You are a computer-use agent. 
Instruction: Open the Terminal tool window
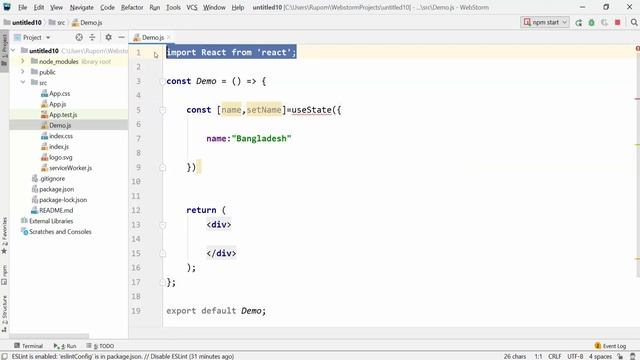click(x=29, y=346)
